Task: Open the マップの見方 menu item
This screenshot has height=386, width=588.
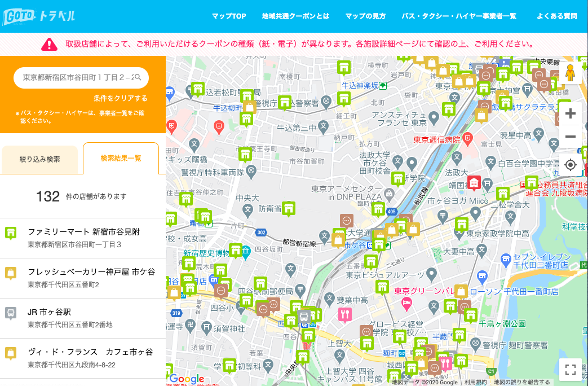Action: [x=365, y=16]
